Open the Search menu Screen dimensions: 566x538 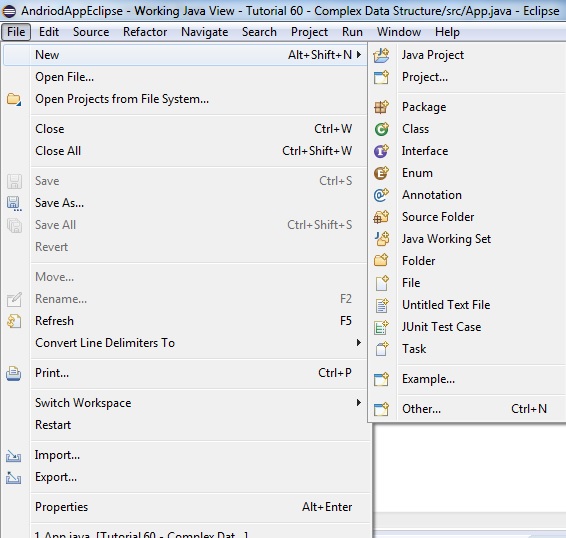(259, 32)
